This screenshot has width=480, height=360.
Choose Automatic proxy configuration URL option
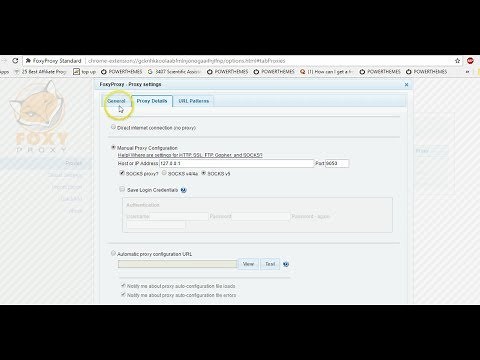(113, 253)
